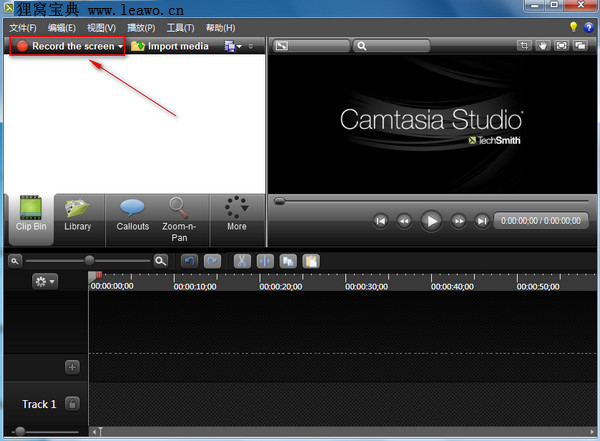
Task: Click the 0:00:00:00 / 0:00:00:00 time display
Action: pos(541,220)
